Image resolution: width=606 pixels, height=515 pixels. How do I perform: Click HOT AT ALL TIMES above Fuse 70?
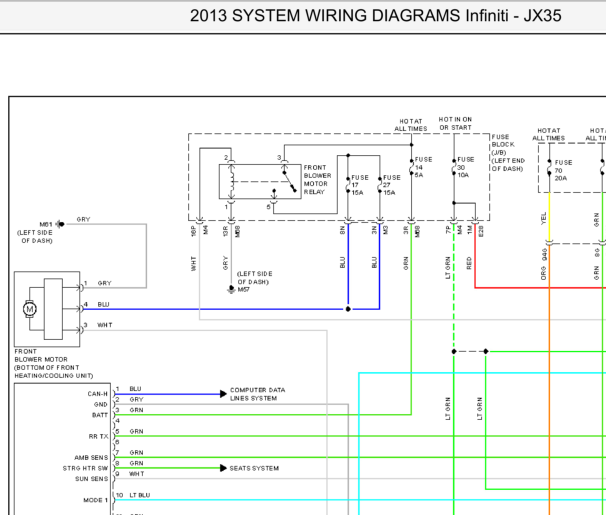pyautogui.click(x=548, y=134)
